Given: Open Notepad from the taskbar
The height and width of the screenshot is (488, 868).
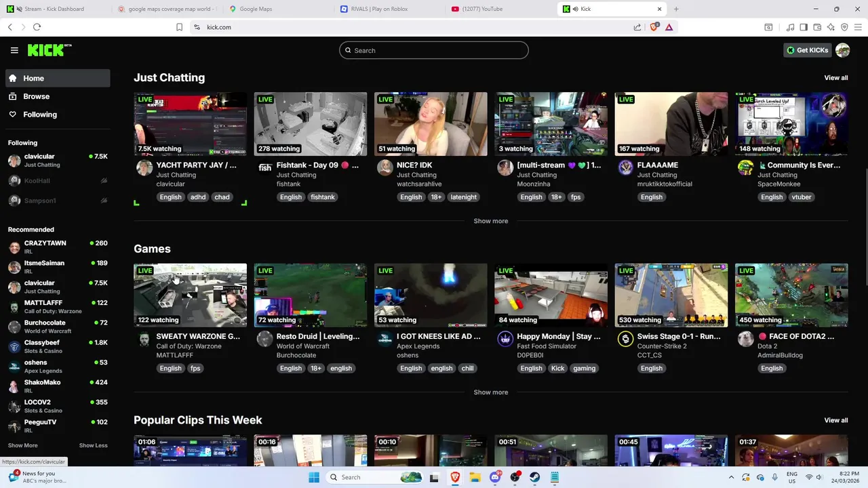Looking at the screenshot, I should (555, 477).
